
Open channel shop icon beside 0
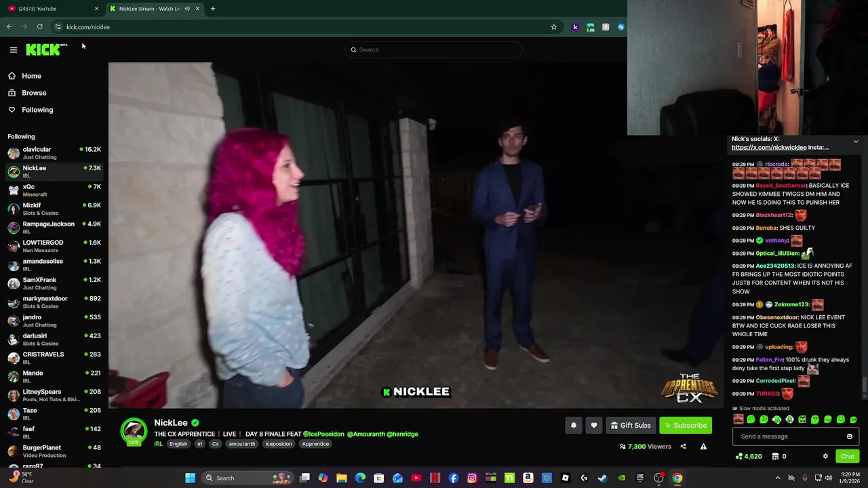pos(775,456)
